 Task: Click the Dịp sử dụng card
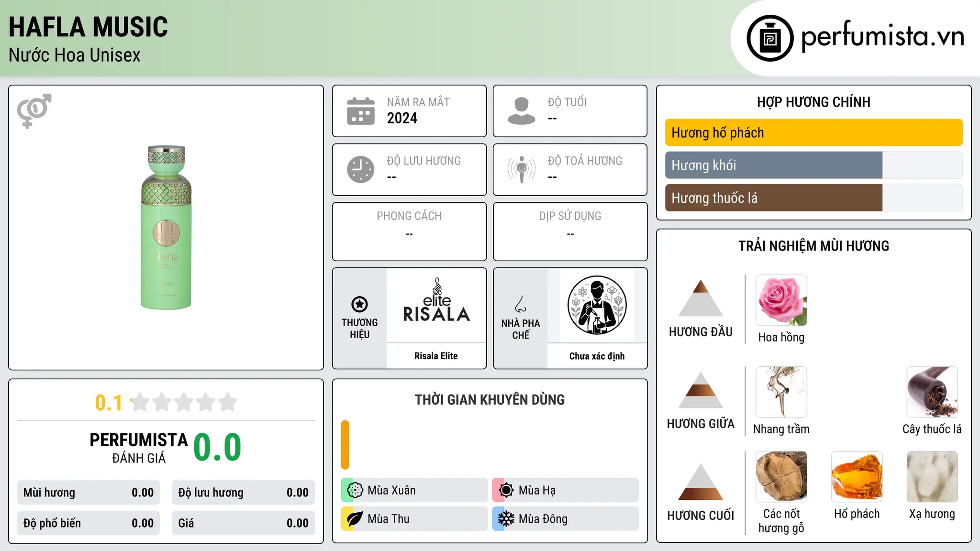pyautogui.click(x=570, y=231)
